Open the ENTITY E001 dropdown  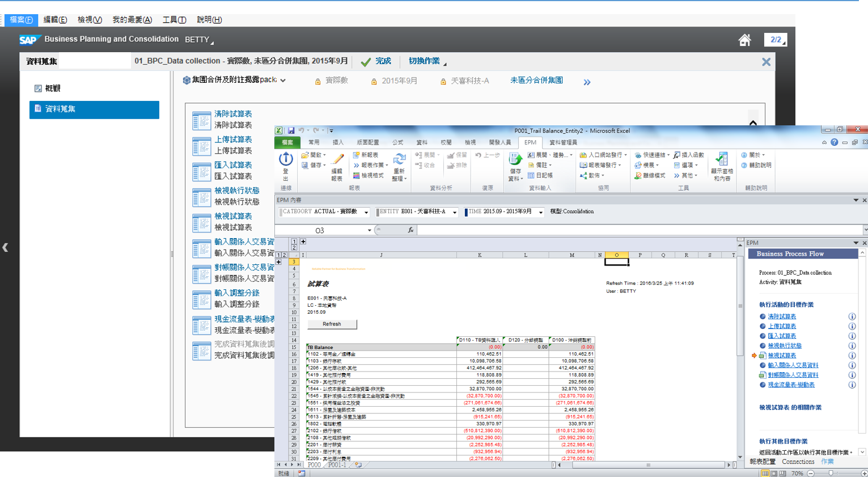click(455, 212)
